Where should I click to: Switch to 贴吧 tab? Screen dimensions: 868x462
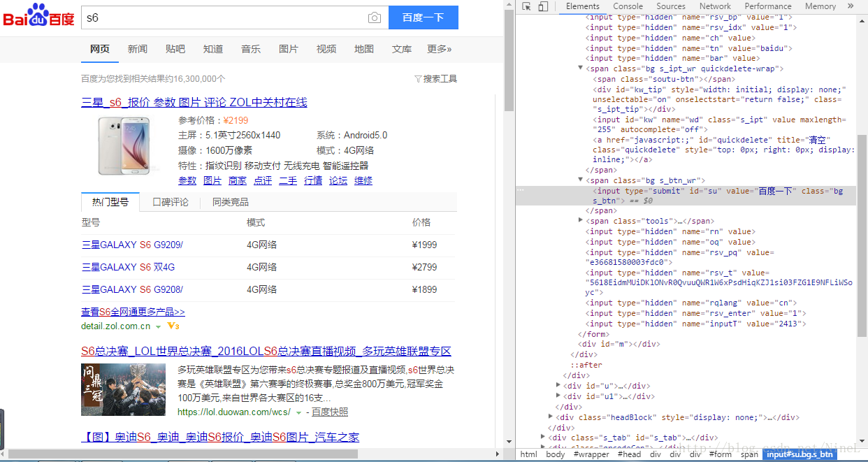175,49
